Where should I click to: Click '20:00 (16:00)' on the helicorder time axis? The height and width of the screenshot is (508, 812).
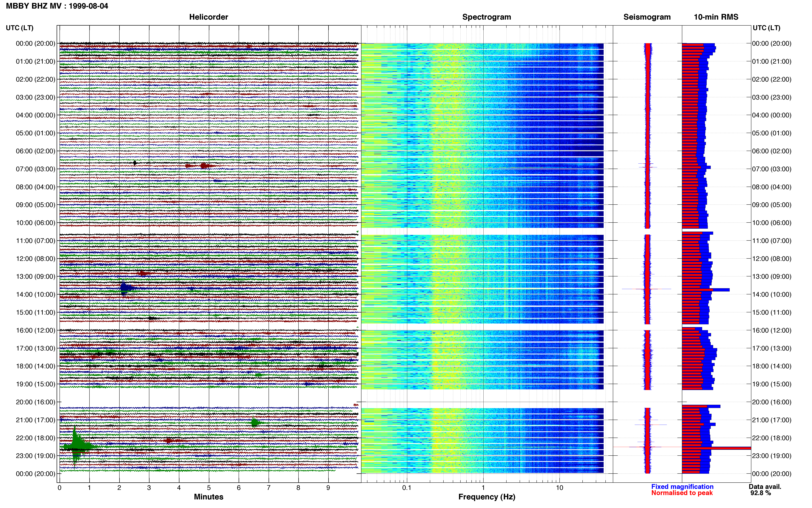pyautogui.click(x=36, y=402)
